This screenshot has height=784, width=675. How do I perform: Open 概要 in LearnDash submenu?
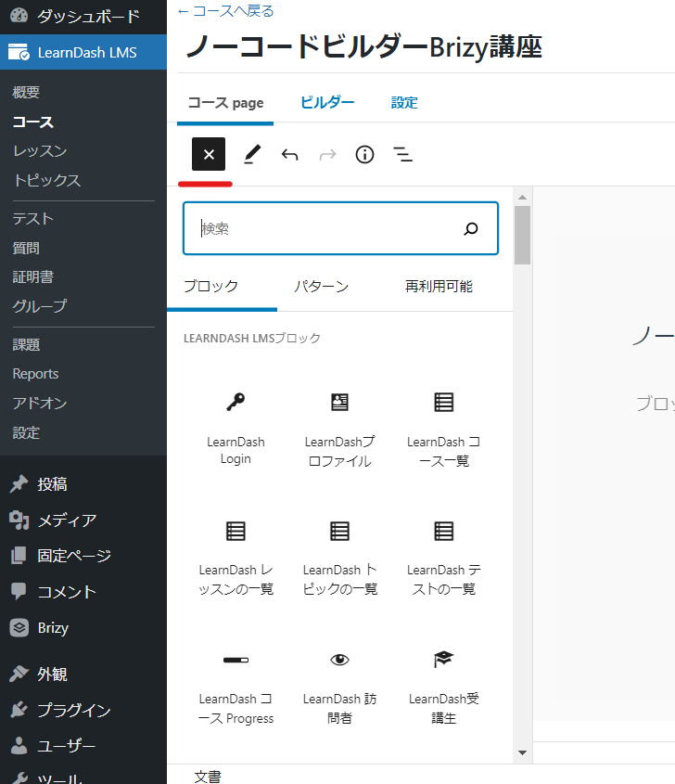pyautogui.click(x=26, y=92)
